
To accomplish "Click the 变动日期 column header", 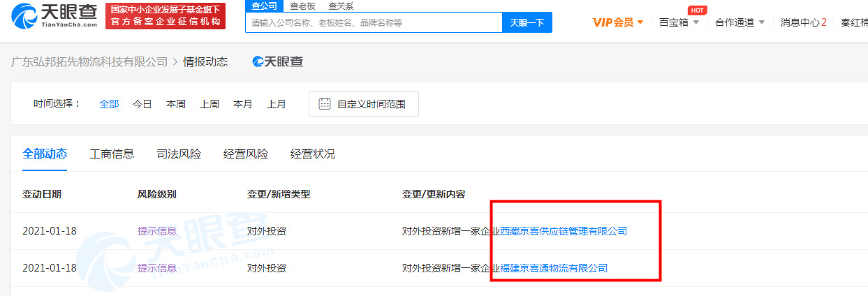I will 42,194.
